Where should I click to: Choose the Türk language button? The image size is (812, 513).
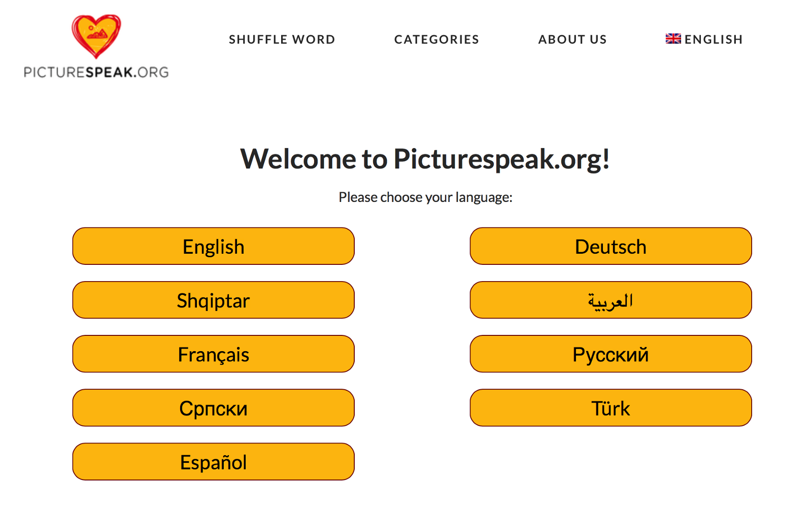611,408
